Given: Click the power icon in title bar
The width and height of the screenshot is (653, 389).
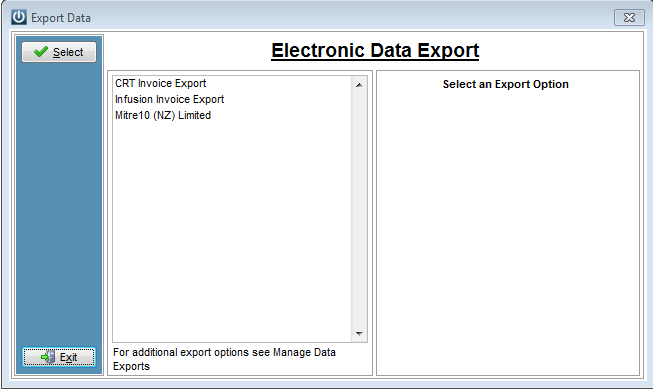Looking at the screenshot, I should pos(19,17).
